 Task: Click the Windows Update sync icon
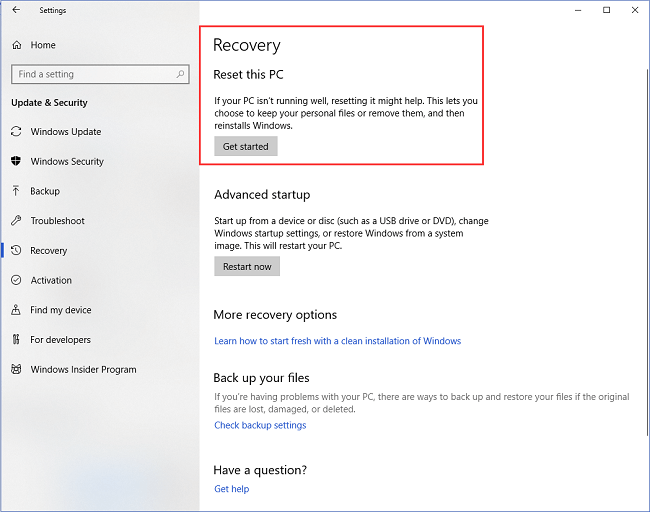17,132
